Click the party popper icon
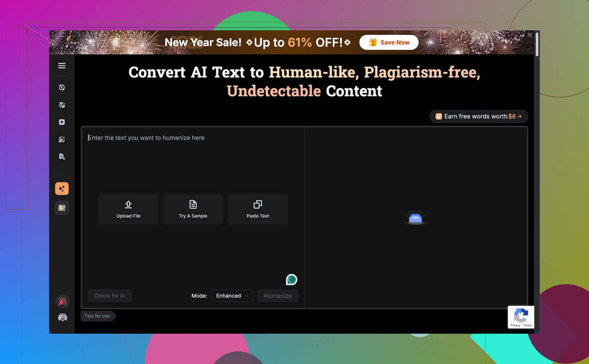 pos(63,301)
